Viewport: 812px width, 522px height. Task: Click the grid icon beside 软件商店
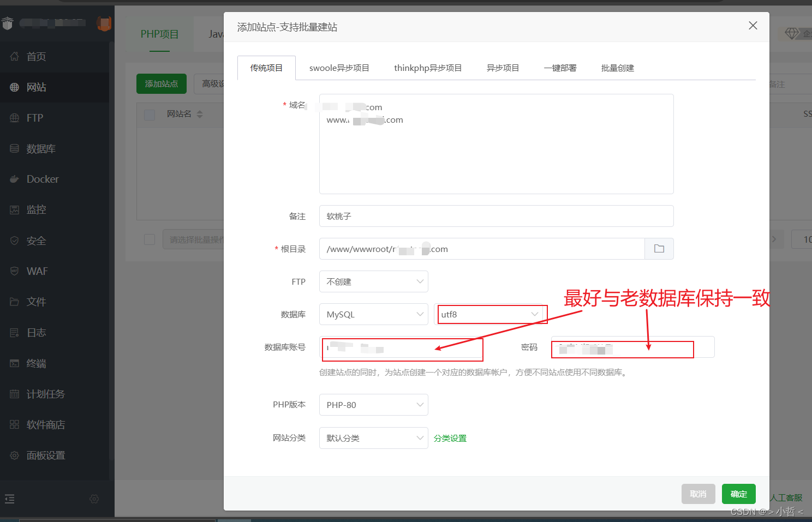pyautogui.click(x=15, y=424)
